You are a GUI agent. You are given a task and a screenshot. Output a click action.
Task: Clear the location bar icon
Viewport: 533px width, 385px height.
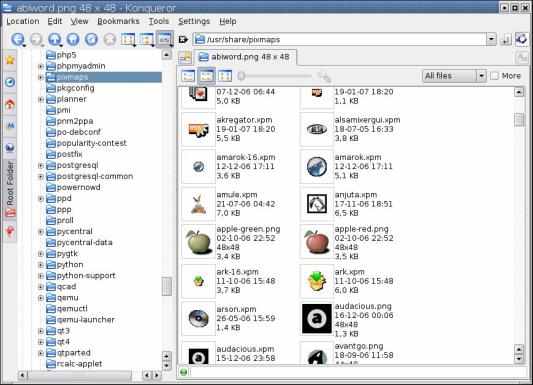click(x=183, y=39)
